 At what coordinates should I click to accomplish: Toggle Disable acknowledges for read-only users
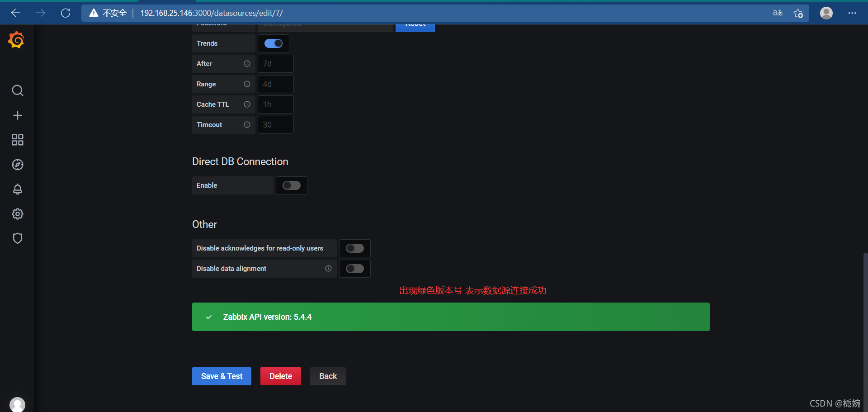coord(355,248)
